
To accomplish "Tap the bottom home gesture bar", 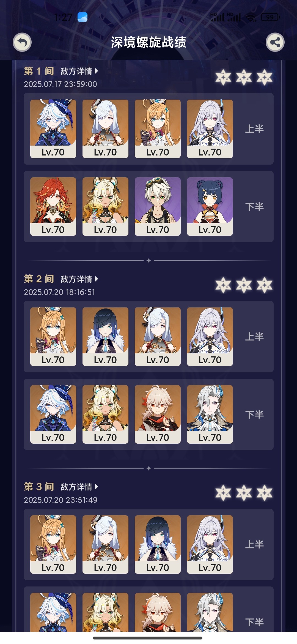I will [148, 638].
